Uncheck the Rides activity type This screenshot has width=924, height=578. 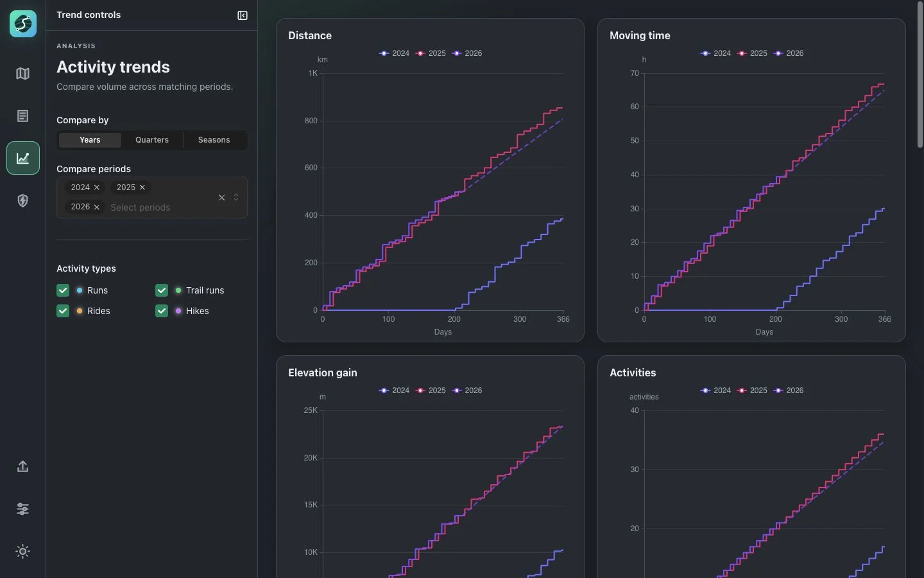[x=63, y=311]
